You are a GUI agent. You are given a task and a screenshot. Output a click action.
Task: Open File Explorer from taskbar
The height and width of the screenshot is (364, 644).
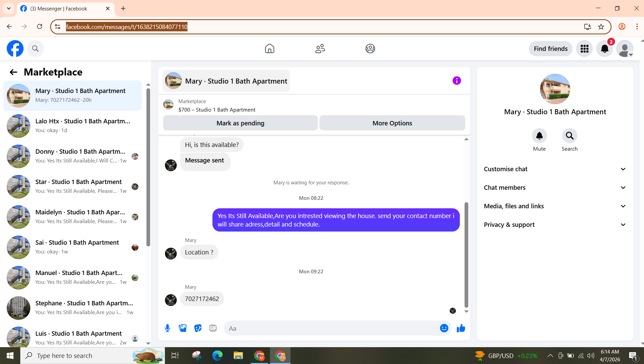(238, 356)
